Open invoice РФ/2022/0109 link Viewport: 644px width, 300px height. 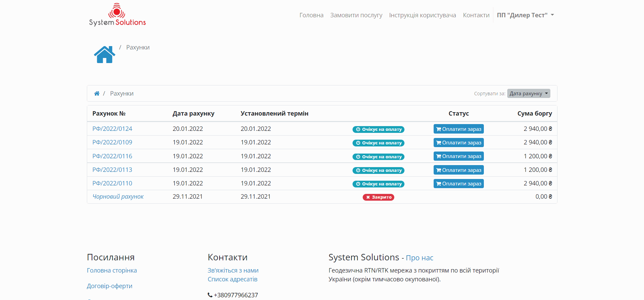[x=112, y=142]
